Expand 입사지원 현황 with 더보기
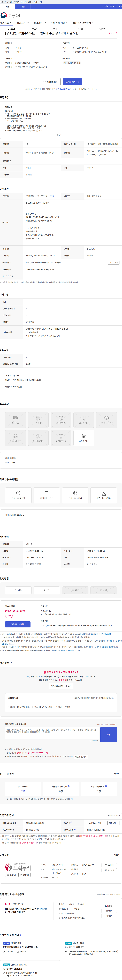The width and height of the screenshot is (122, 980). pyautogui.click(x=118, y=773)
